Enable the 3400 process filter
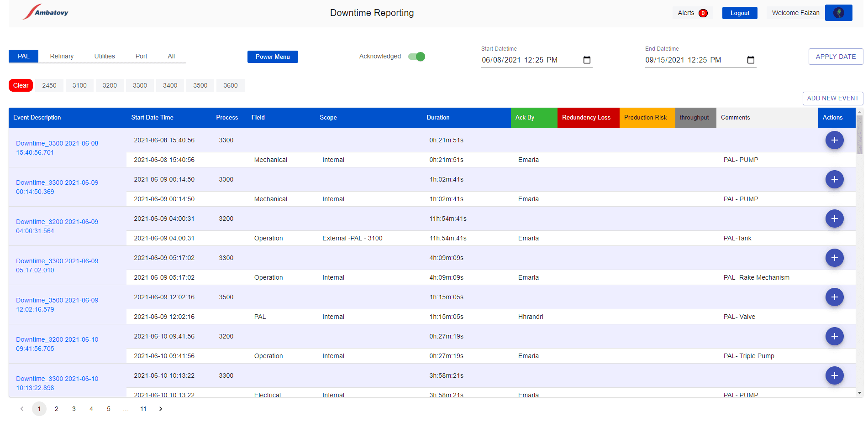Viewport: 868px width, 427px height. (169, 85)
